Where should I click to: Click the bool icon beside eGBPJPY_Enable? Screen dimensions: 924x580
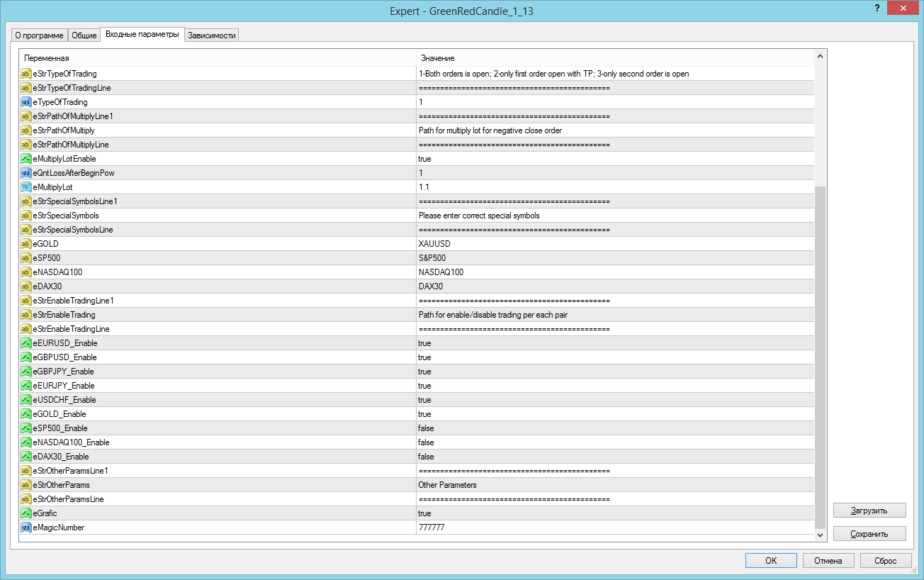click(26, 372)
